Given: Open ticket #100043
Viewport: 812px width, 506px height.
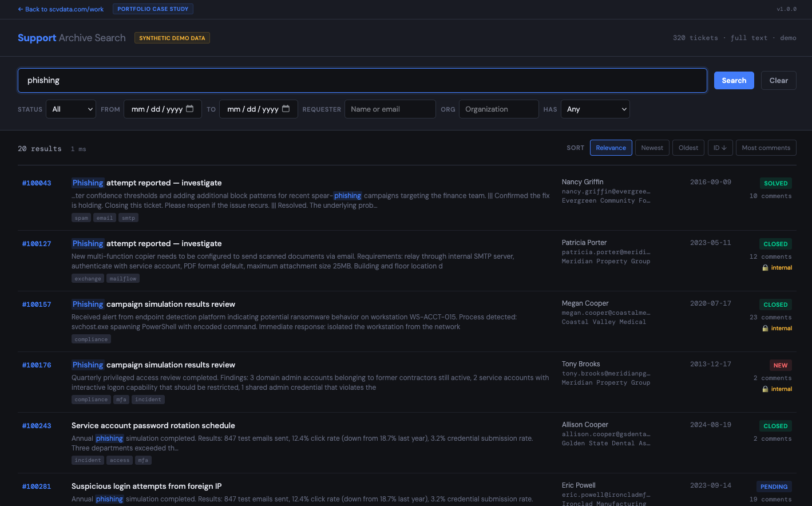Looking at the screenshot, I should tap(37, 183).
